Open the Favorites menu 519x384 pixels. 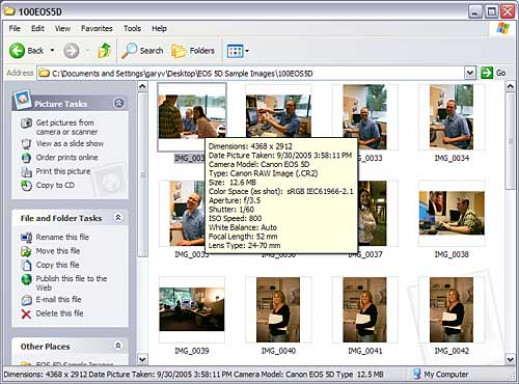pos(97,28)
